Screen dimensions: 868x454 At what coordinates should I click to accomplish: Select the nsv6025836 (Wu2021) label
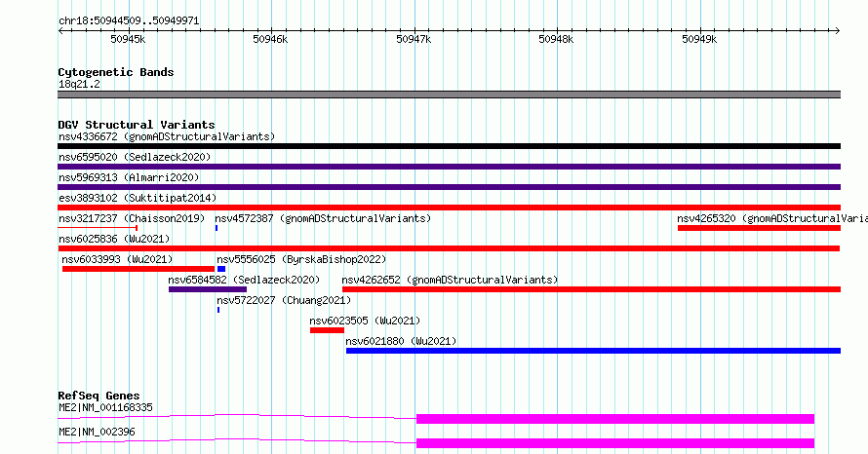(x=114, y=239)
